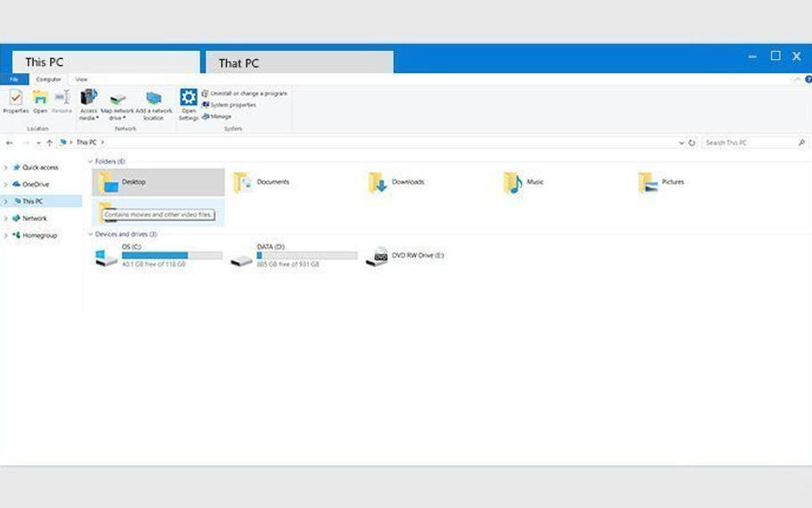Select the DATA (D:) drive icon

point(241,261)
